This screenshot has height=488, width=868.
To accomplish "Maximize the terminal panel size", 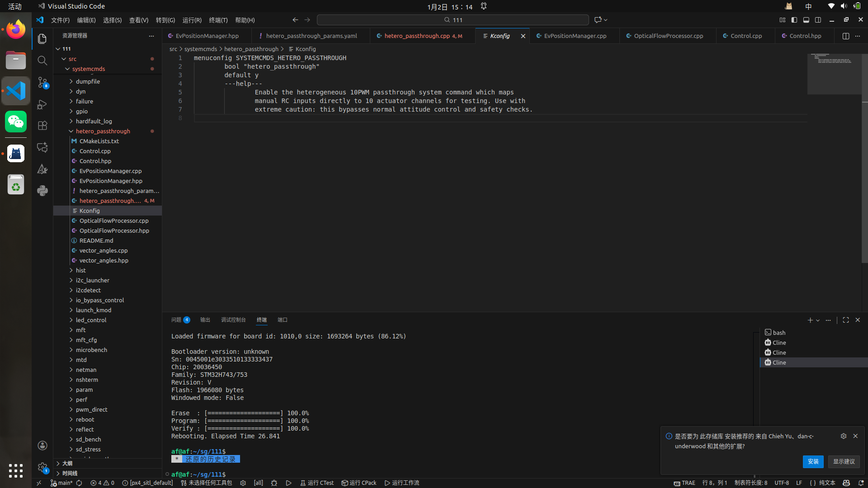I will [845, 320].
